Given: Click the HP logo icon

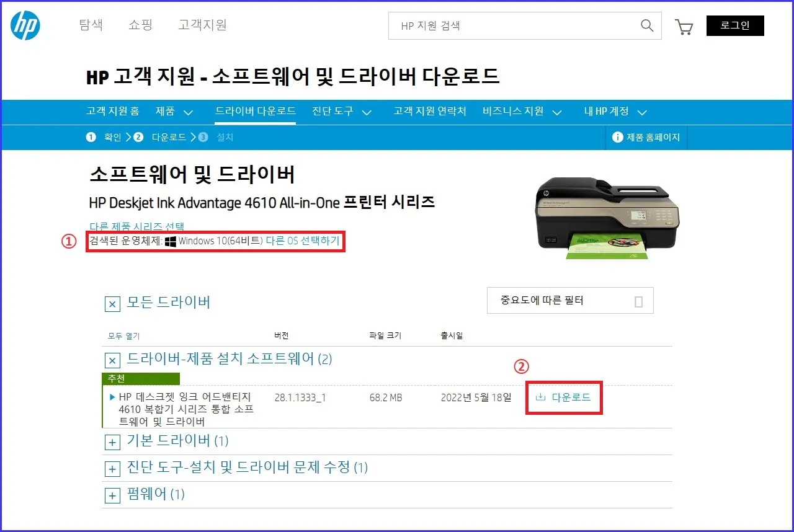Looking at the screenshot, I should [25, 25].
